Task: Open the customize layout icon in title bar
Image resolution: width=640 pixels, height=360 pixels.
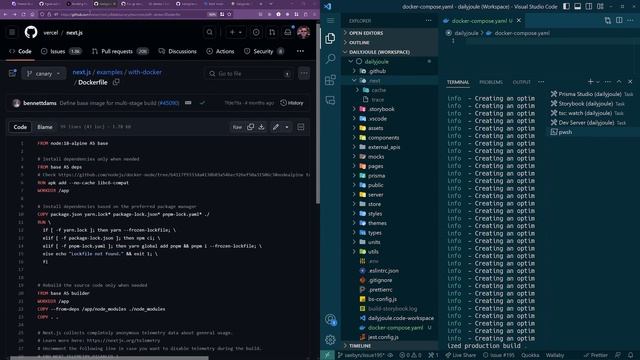Action: coord(600,7)
